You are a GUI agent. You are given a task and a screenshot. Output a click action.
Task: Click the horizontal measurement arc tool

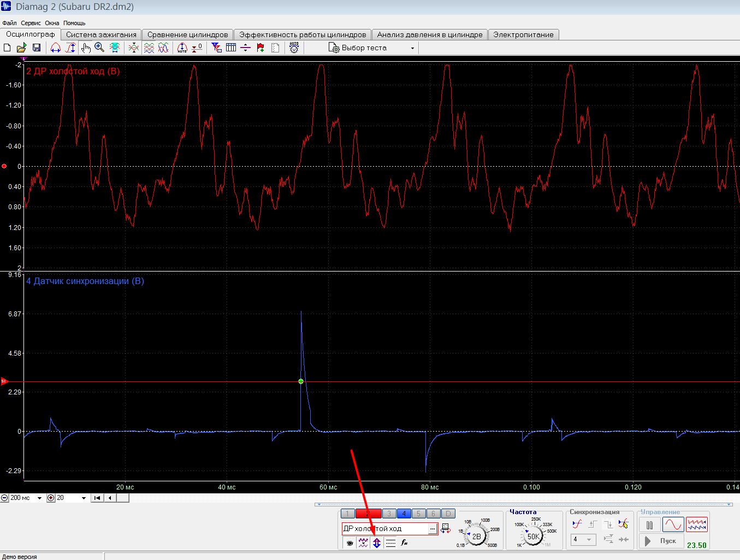pos(55,48)
